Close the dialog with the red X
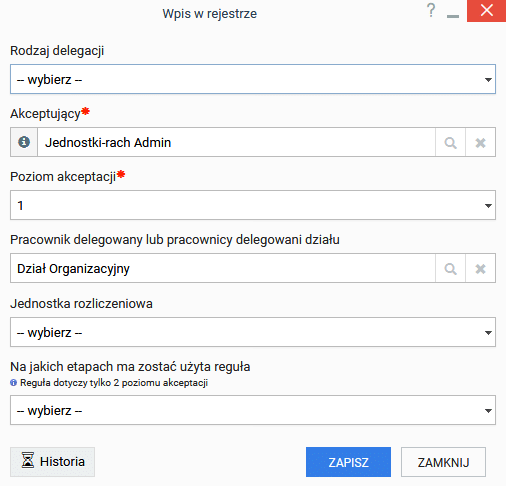This screenshot has width=506, height=491. pos(486,11)
